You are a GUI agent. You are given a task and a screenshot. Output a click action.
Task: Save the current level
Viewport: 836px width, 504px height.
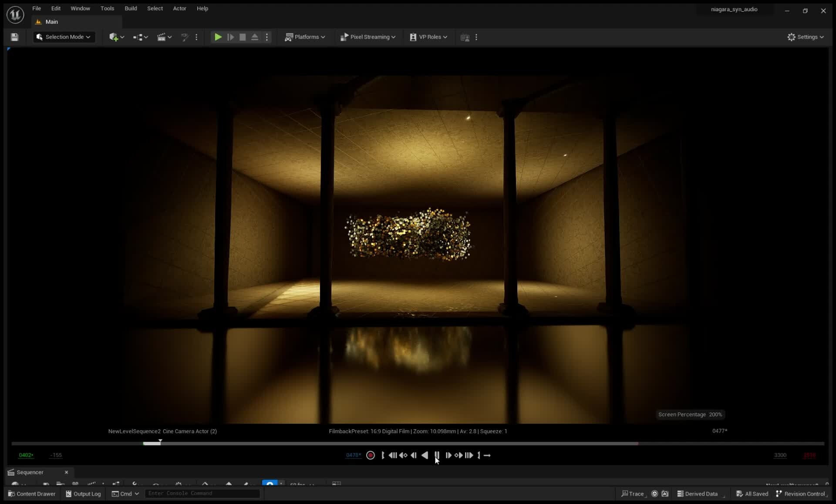(x=14, y=37)
